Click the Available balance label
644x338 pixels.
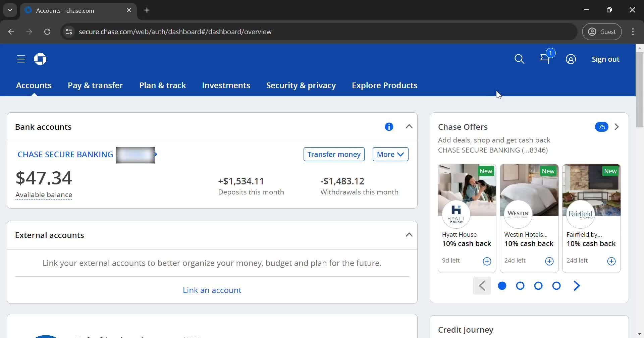click(44, 195)
